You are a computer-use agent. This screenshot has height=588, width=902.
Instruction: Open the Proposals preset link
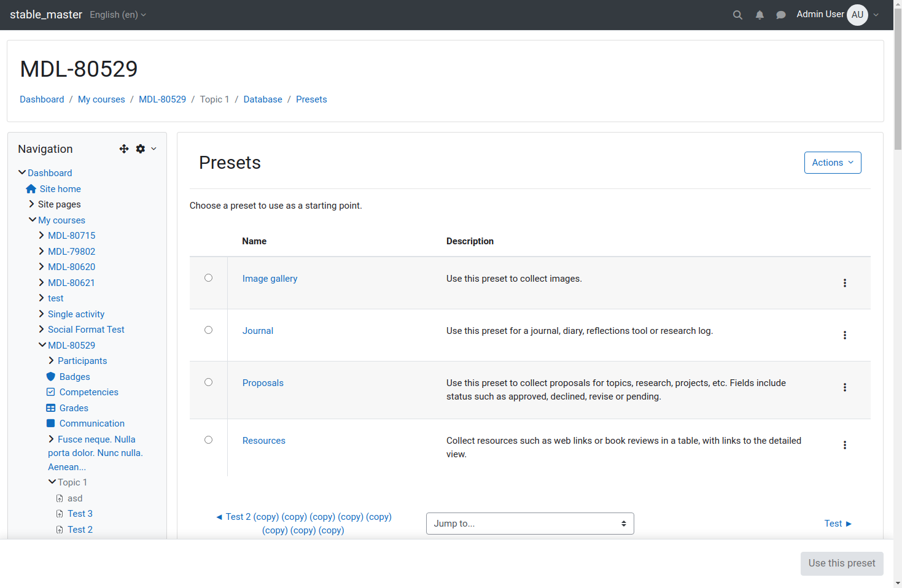point(263,383)
